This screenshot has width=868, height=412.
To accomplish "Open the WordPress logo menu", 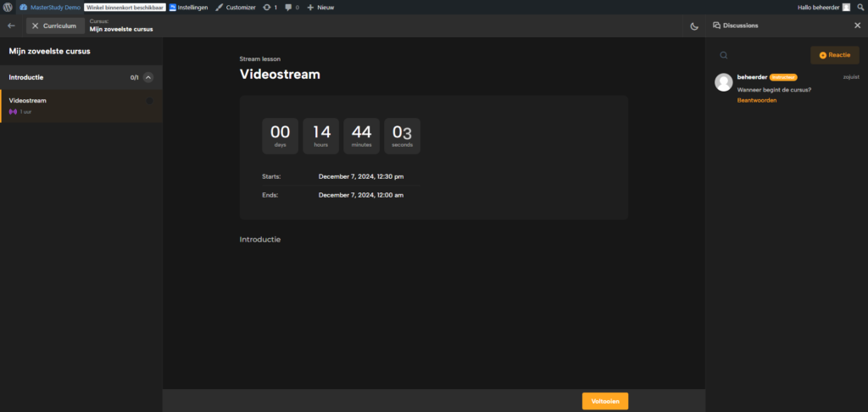I will click(x=8, y=7).
